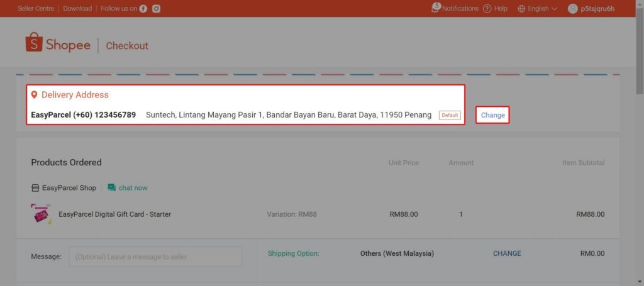Click the chat bubble icon
The width and height of the screenshot is (644, 286).
tap(112, 187)
